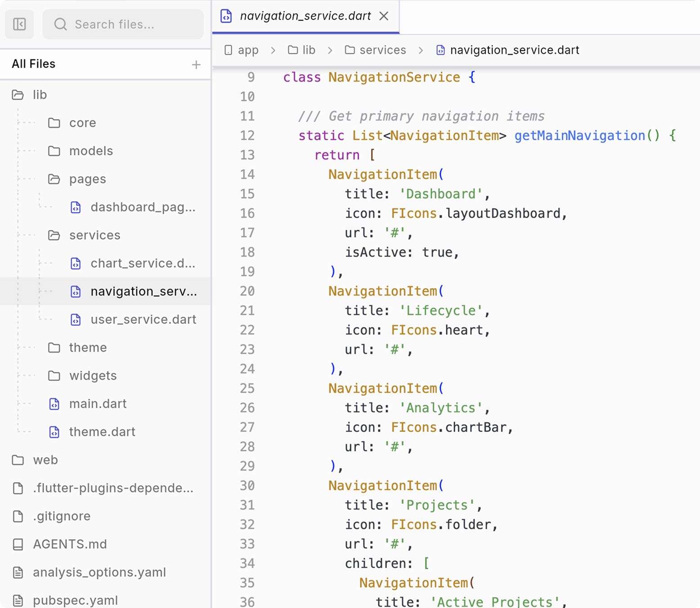700x608 pixels.
Task: Click navigation_service.dart in breadcrumb
Action: (x=508, y=50)
